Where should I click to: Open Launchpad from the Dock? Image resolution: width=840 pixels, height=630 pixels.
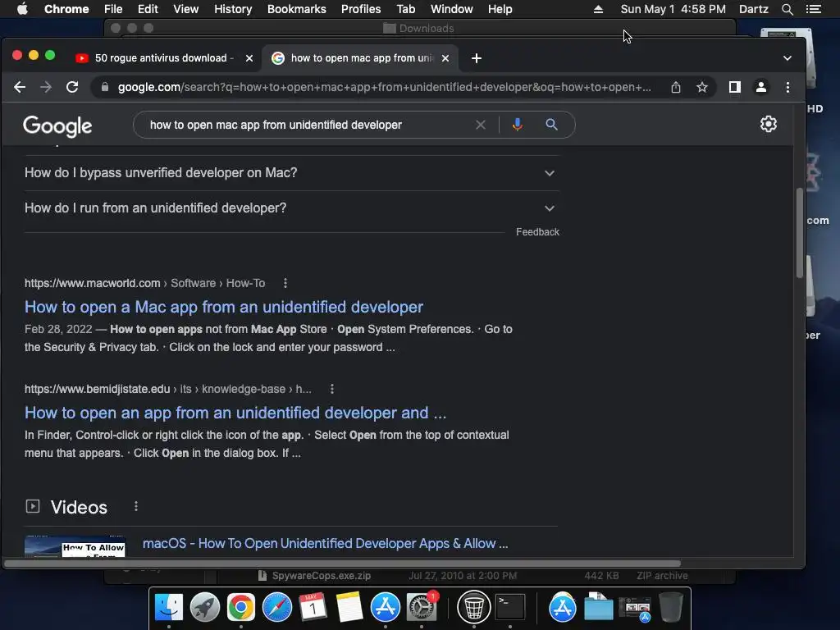point(204,608)
